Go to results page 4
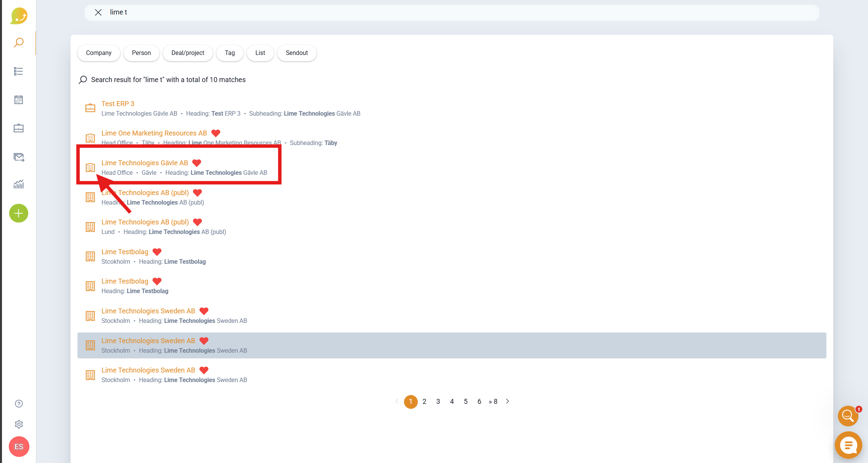Screen dimensions: 868x463 [452, 402]
